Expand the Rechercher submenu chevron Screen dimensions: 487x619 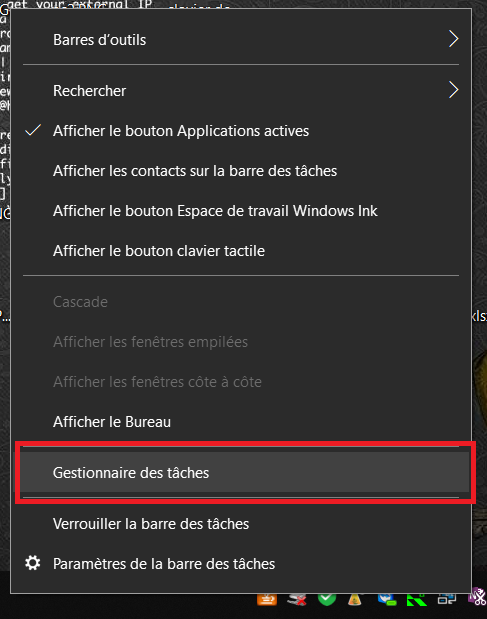click(x=453, y=90)
